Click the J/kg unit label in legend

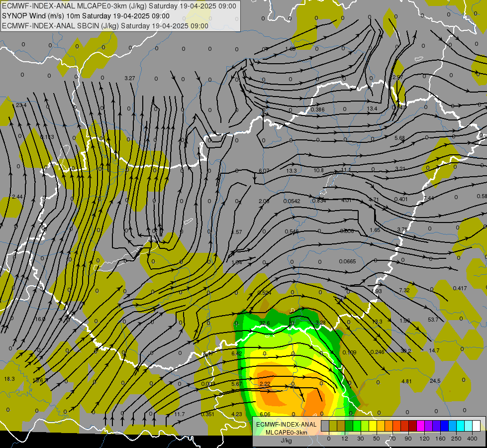[287, 441]
